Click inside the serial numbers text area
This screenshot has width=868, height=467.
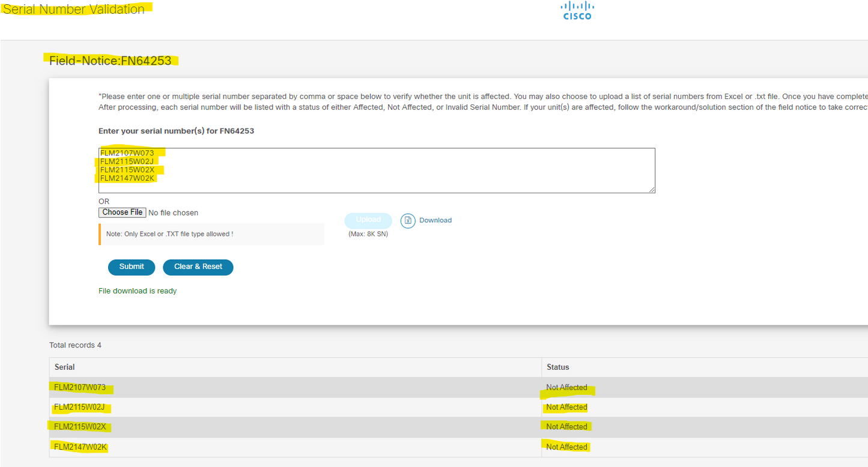pyautogui.click(x=377, y=170)
